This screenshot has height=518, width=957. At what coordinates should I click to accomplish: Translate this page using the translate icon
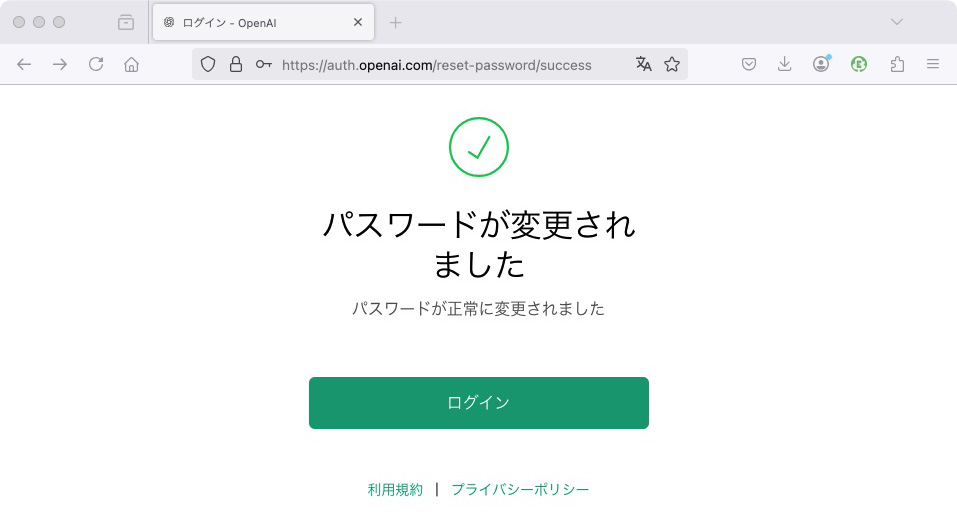[643, 64]
